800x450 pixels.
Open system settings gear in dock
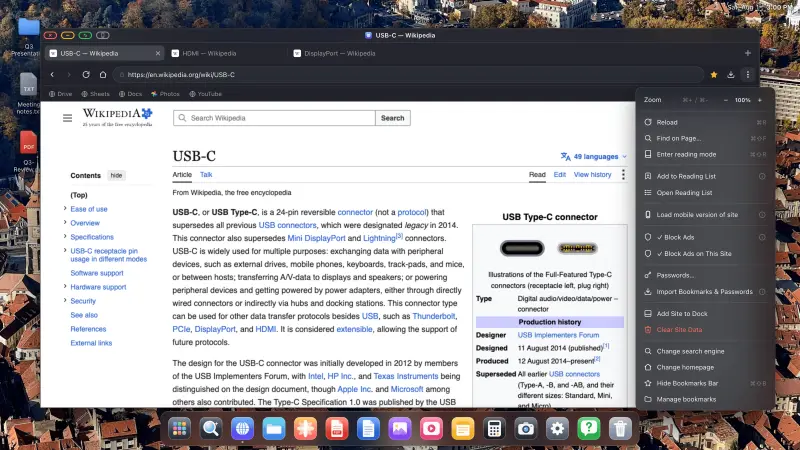click(557, 429)
